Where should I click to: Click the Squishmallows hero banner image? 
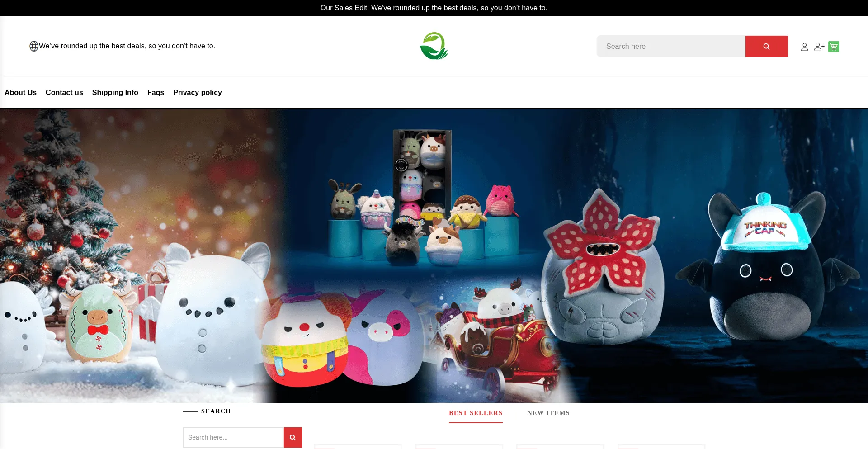tap(434, 255)
